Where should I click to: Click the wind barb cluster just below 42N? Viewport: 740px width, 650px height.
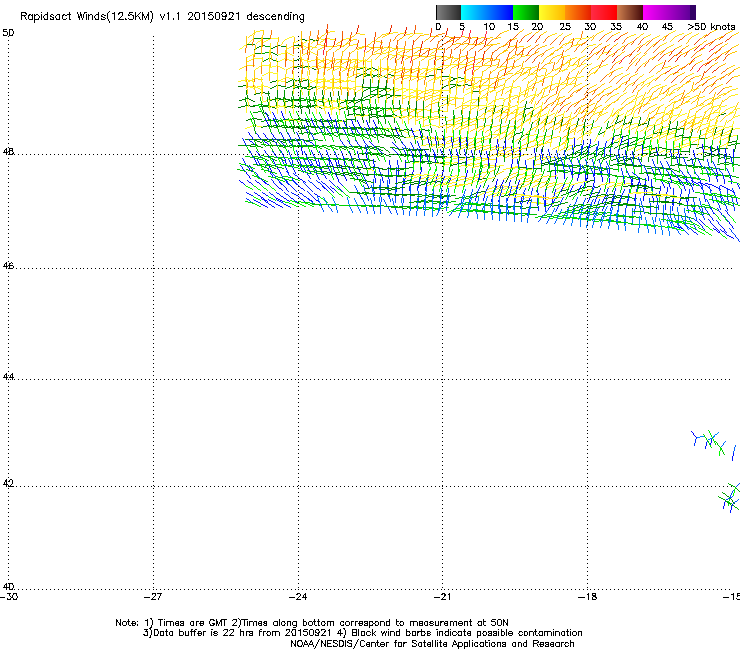click(730, 498)
